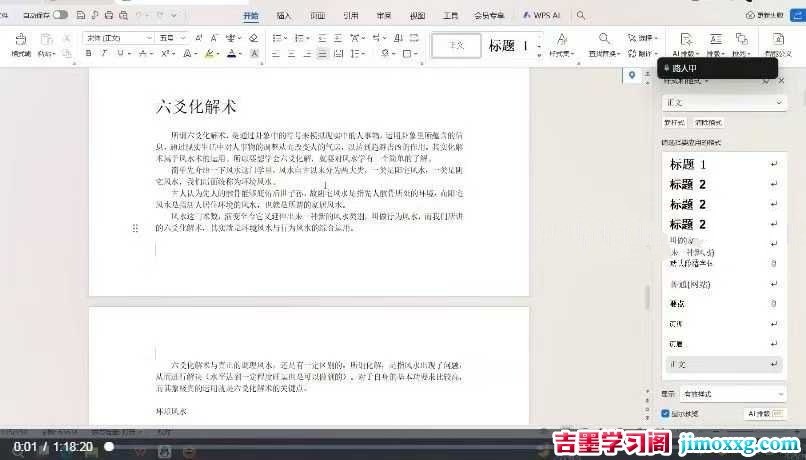Click the Clear Format button in the styles pane

(x=708, y=122)
